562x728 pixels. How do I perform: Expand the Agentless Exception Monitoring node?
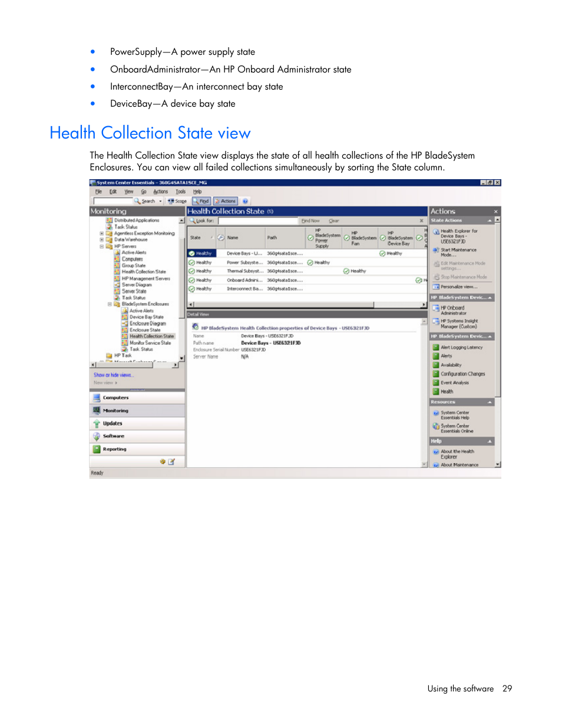pos(102,233)
